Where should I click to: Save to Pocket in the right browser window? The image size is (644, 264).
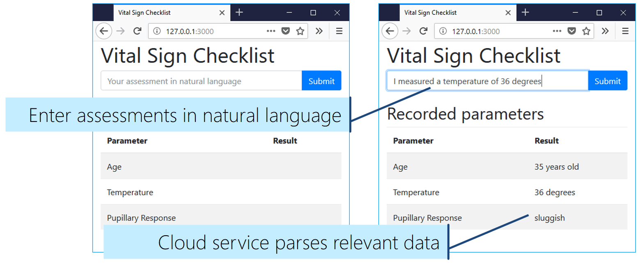[x=572, y=31]
